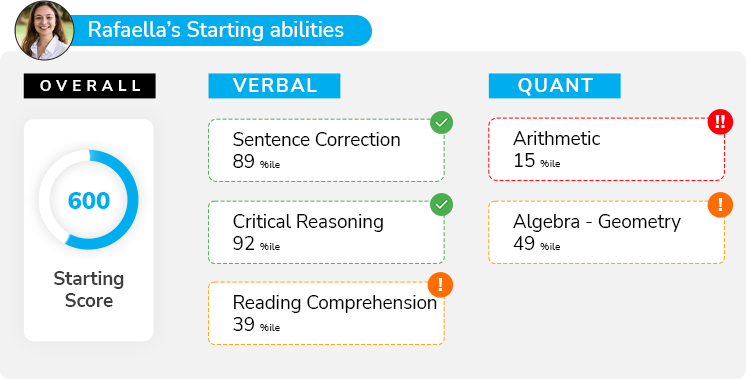Click the 89 %ile value

256,162
